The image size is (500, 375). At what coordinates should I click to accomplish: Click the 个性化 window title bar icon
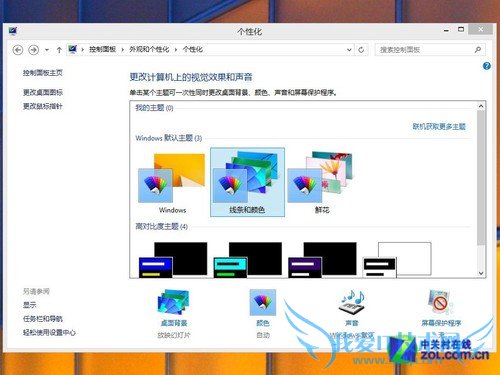[13, 31]
